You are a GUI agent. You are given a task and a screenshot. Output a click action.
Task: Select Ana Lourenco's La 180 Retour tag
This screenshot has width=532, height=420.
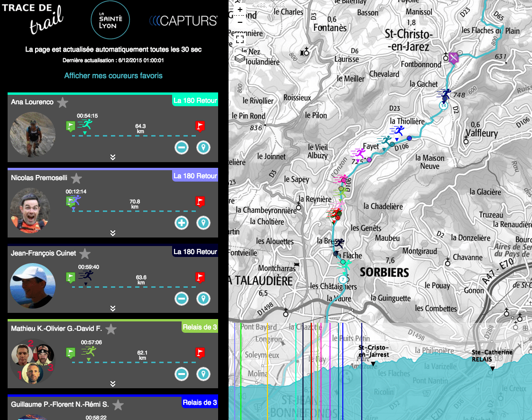click(195, 100)
